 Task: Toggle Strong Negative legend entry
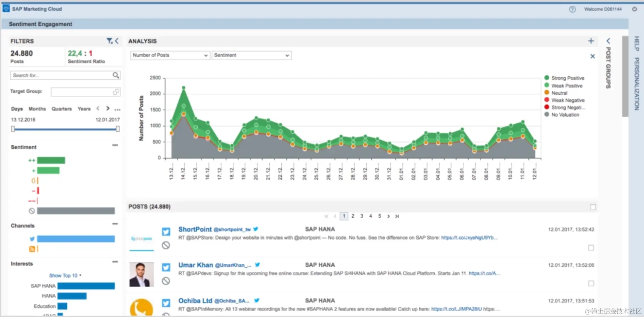(565, 107)
